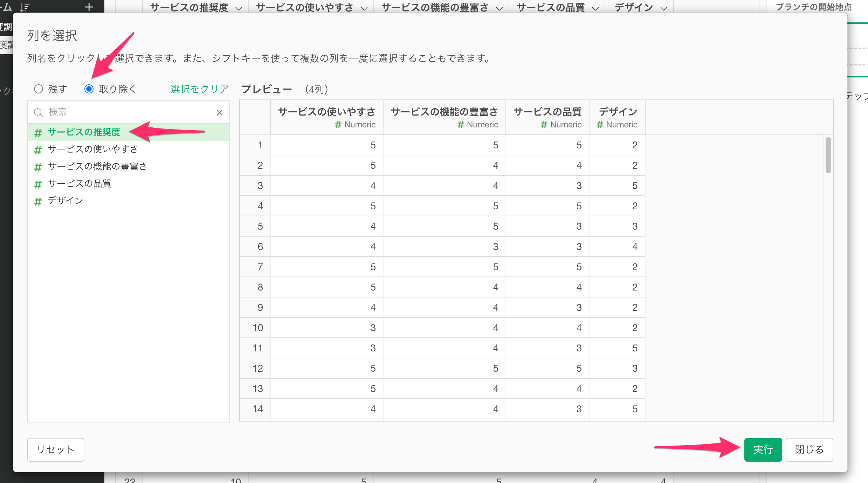Select サービスの機能の豊富さ in column list
The width and height of the screenshot is (868, 483).
(x=97, y=166)
